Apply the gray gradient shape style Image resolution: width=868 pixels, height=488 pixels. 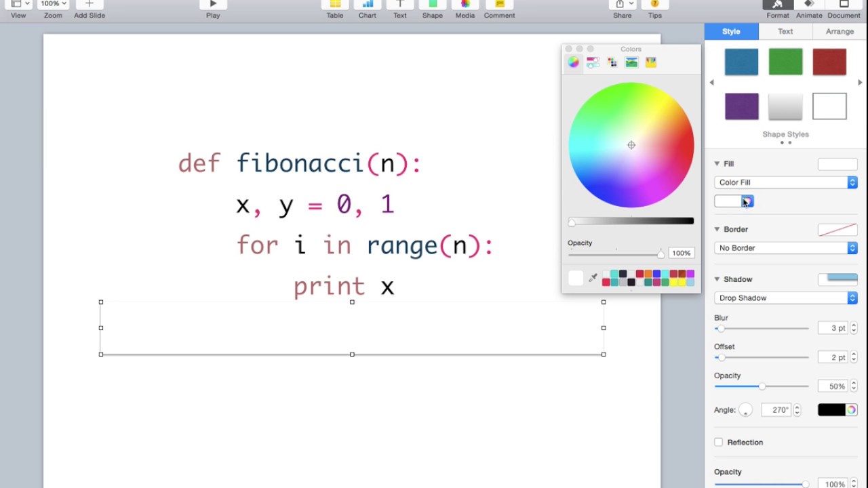(785, 106)
